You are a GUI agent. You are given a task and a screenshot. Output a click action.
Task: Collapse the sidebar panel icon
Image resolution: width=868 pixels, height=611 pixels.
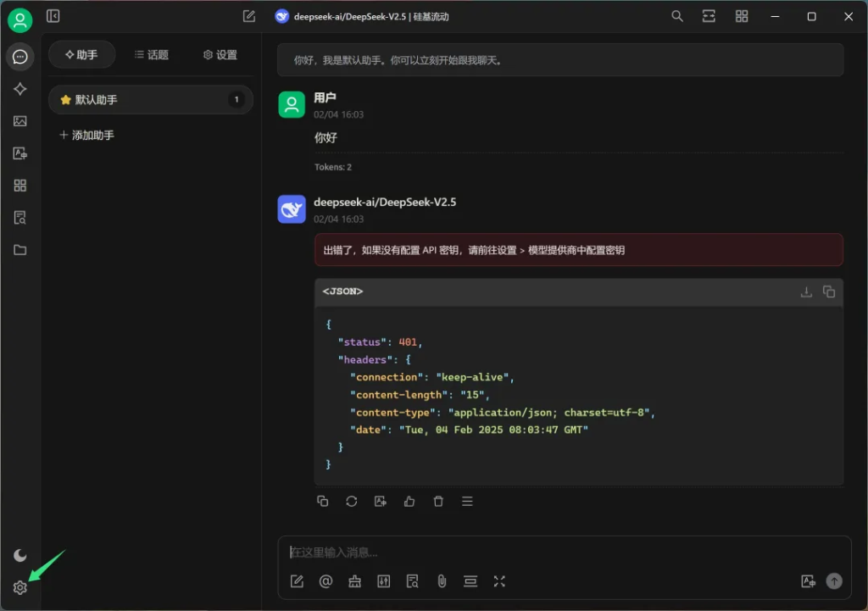tap(53, 16)
